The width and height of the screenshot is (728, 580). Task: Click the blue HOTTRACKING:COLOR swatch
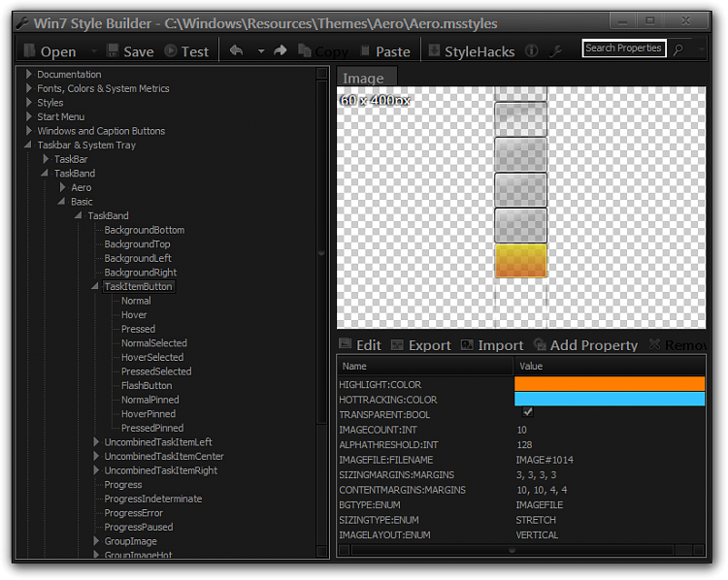(x=610, y=399)
